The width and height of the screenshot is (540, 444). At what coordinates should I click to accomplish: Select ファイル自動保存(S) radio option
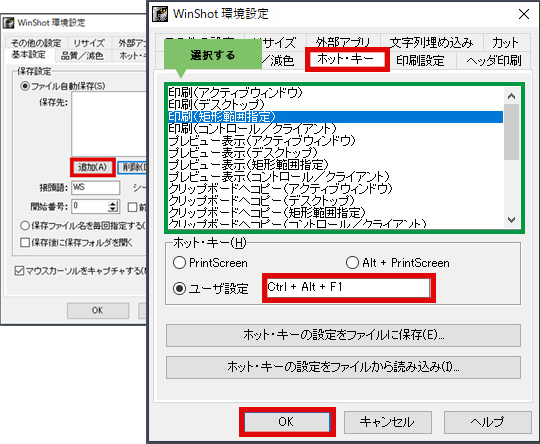pos(25,86)
